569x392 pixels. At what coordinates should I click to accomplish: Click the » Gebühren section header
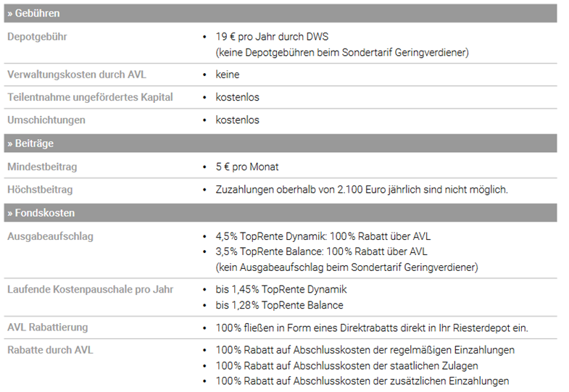coord(34,14)
